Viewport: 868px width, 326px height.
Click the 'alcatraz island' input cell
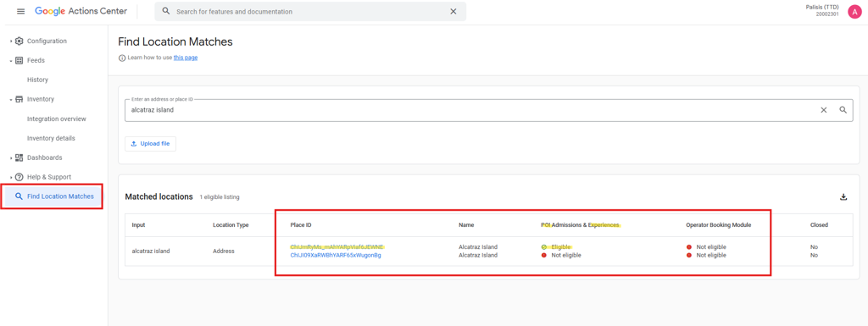[x=151, y=251]
